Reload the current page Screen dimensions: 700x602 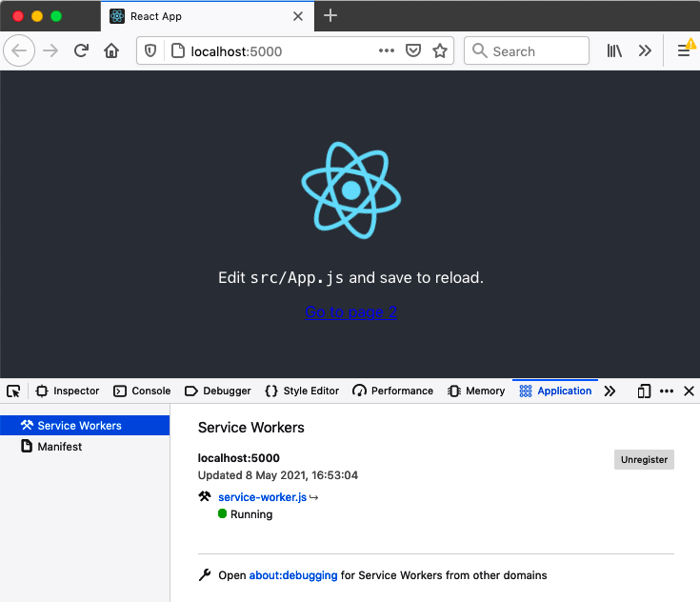pos(81,51)
